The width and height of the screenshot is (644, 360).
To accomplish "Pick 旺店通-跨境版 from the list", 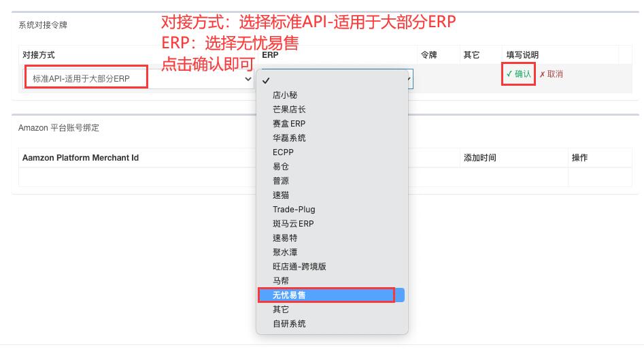I will click(x=332, y=267).
